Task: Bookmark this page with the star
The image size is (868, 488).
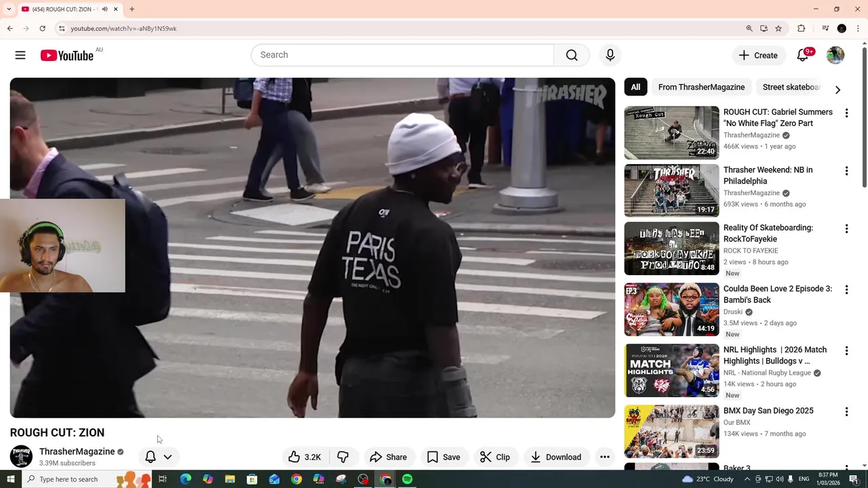Action: point(778,28)
